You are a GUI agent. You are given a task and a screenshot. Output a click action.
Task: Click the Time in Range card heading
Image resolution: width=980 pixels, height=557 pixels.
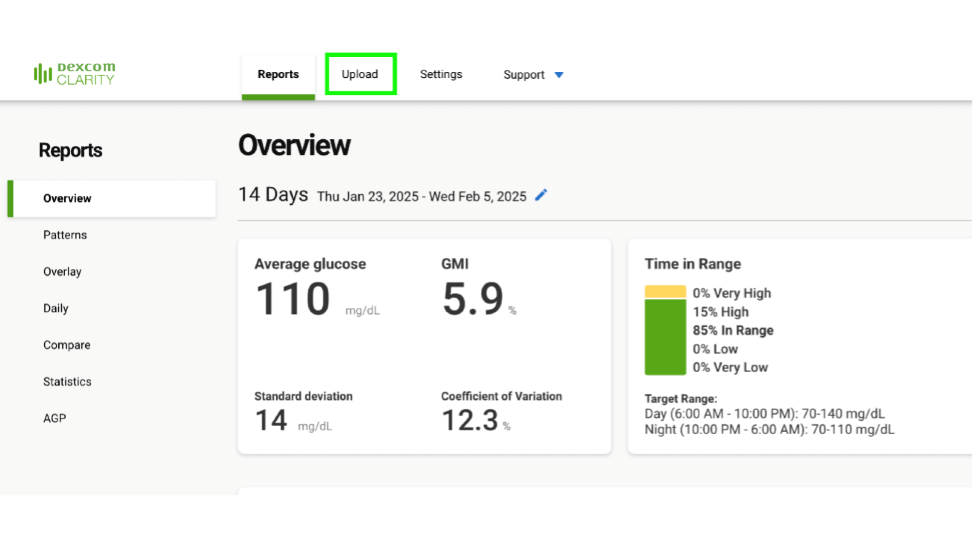click(x=692, y=264)
